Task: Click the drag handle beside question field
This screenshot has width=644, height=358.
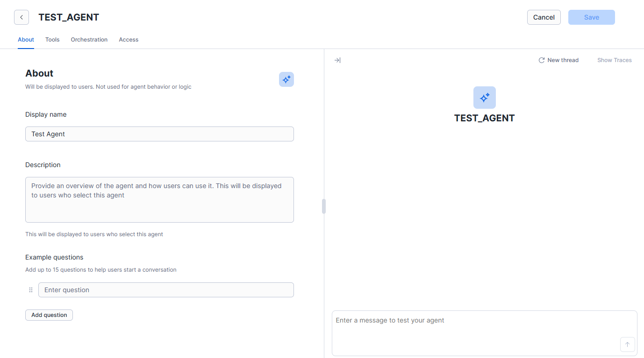Action: pos(31,290)
